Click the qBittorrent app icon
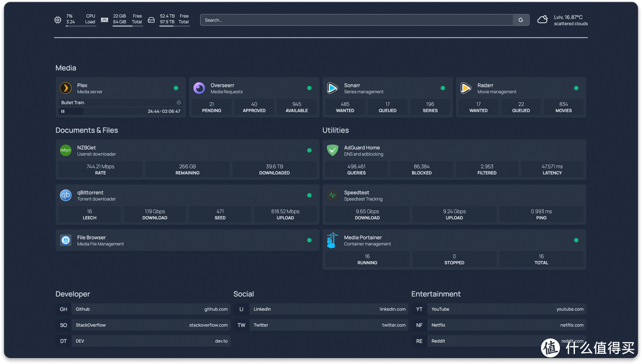The height and width of the screenshot is (364, 642). pos(65,195)
